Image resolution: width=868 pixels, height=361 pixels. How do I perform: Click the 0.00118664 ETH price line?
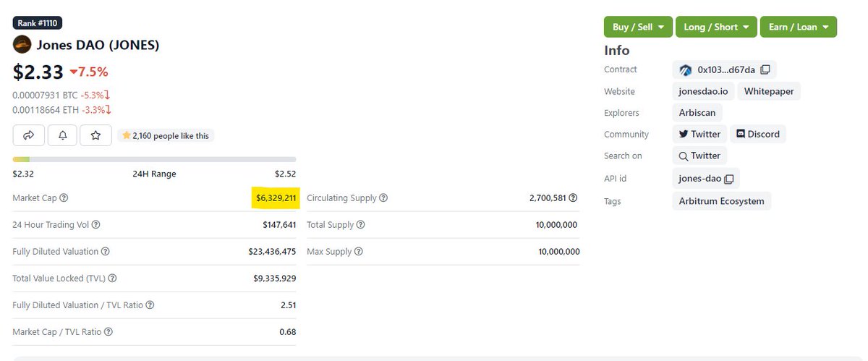[61, 110]
